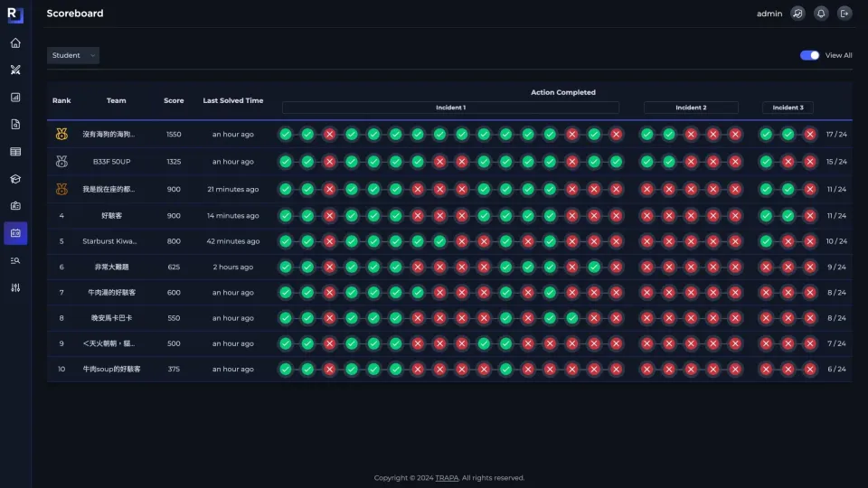Select the Incident 2 header tab

[691, 108]
